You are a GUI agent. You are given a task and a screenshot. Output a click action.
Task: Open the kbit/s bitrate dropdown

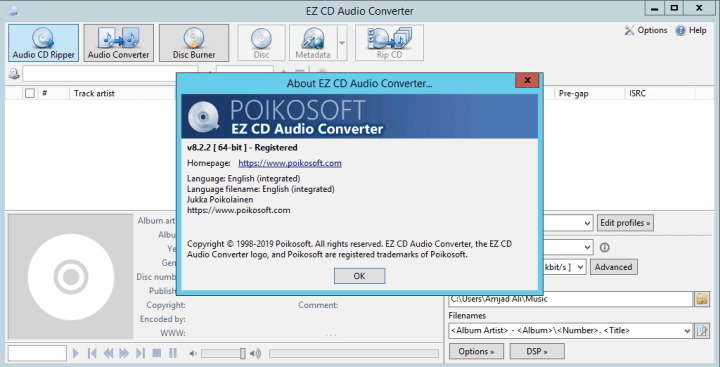pyautogui.click(x=581, y=267)
